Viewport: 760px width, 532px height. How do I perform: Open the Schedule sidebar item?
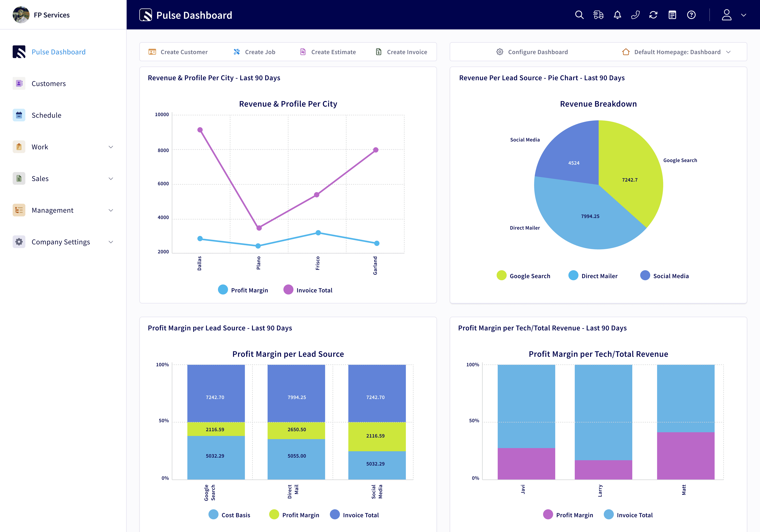point(46,115)
